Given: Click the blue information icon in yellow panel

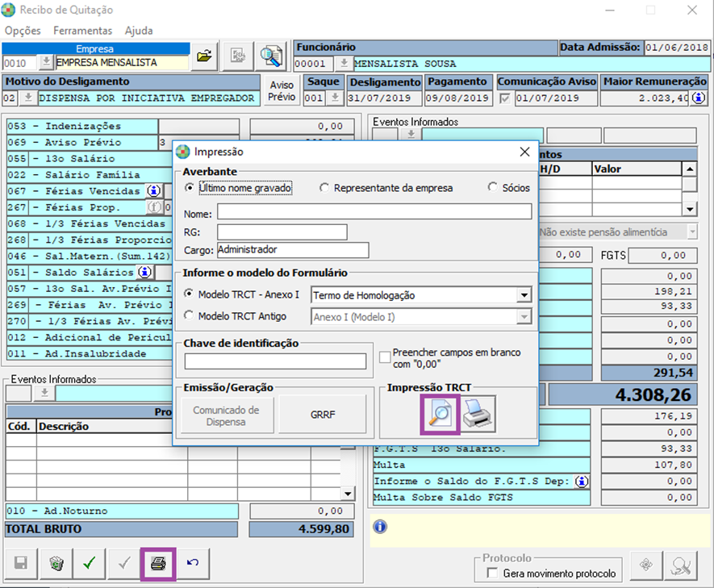Looking at the screenshot, I should click(x=380, y=527).
